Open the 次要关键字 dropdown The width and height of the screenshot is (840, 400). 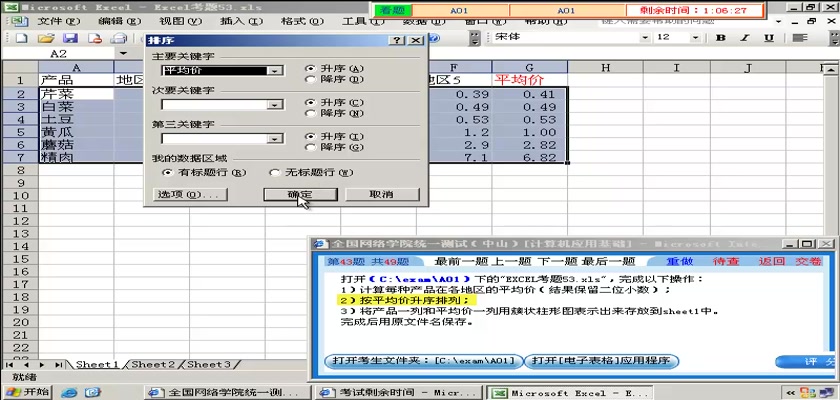click(275, 105)
